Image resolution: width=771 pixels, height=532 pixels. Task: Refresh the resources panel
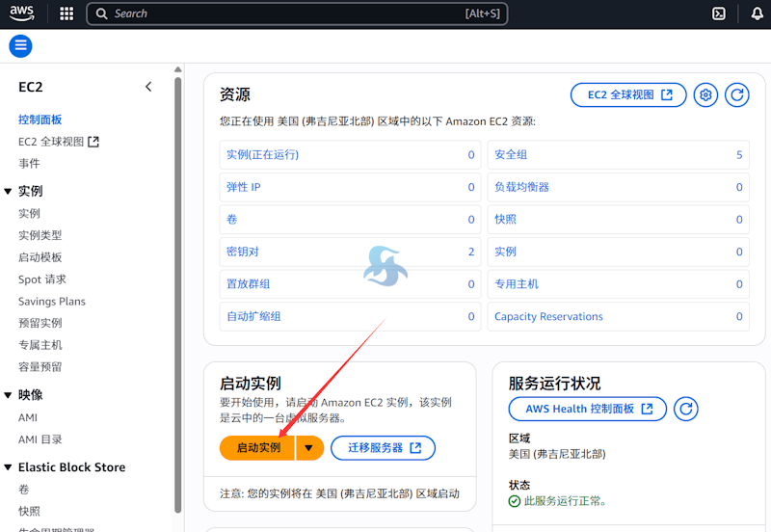pyautogui.click(x=736, y=94)
